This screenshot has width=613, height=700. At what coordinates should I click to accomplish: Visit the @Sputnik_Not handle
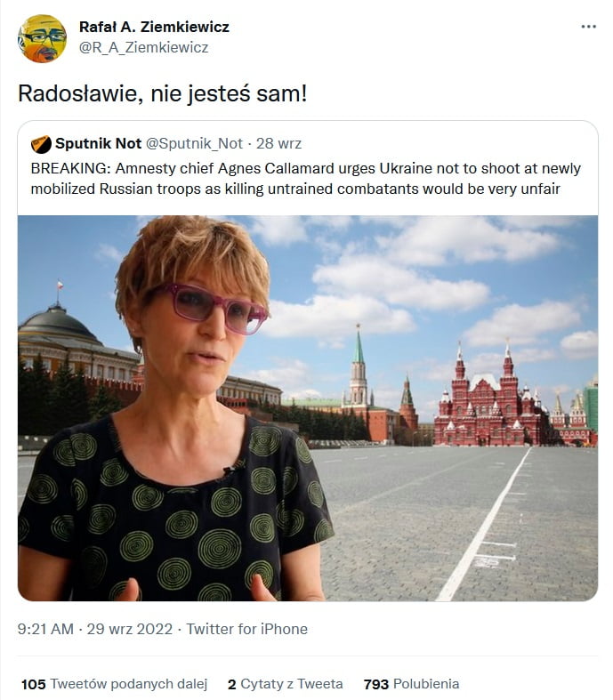point(194,143)
